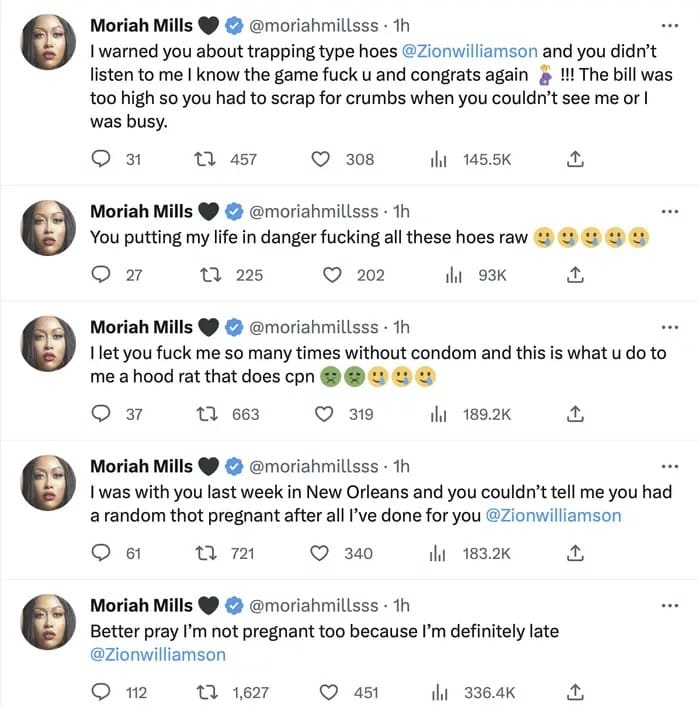699x706 pixels.
Task: Like the tweet with 202 likes
Action: click(x=332, y=275)
